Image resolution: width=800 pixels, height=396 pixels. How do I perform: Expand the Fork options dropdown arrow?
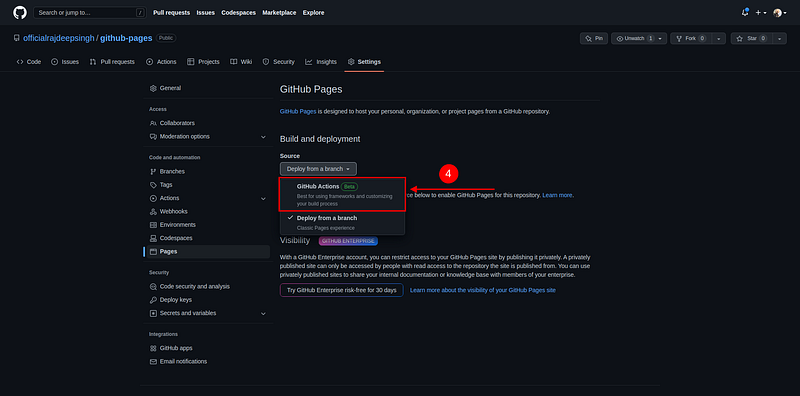point(718,38)
